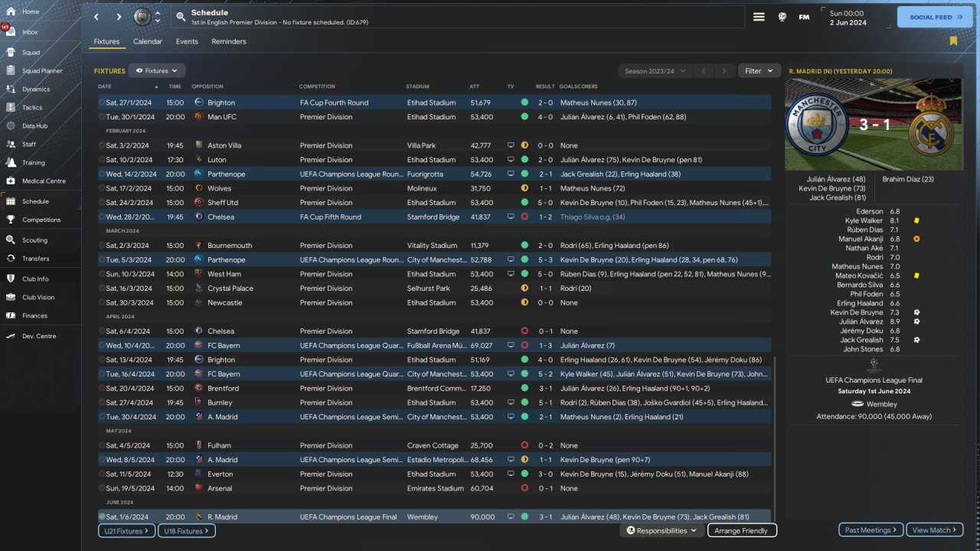The image size is (980, 551).
Task: Click the Opposition column header
Action: (x=207, y=86)
